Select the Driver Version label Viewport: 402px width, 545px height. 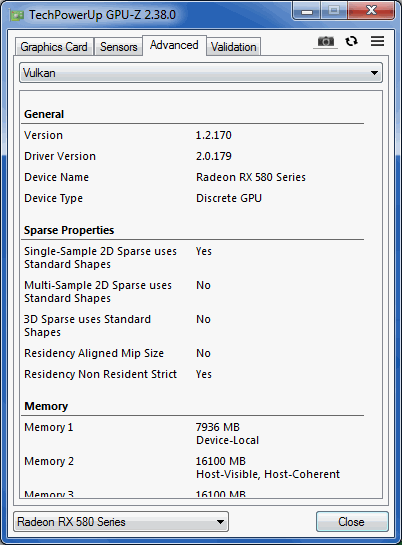click(x=60, y=156)
